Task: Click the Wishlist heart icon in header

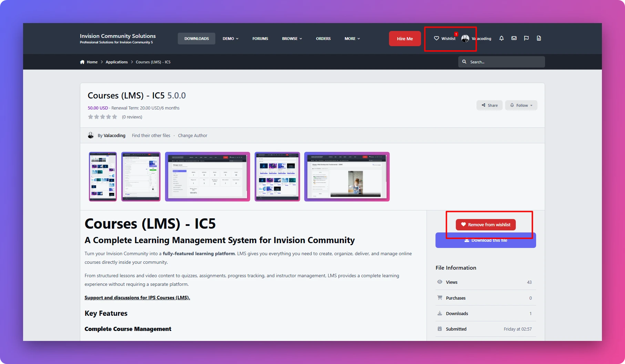Action: pyautogui.click(x=436, y=38)
